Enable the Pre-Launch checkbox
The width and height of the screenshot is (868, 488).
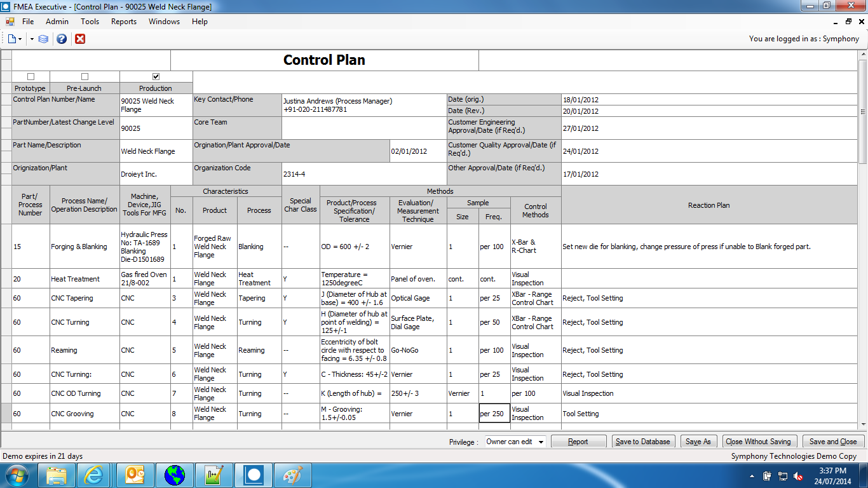85,77
